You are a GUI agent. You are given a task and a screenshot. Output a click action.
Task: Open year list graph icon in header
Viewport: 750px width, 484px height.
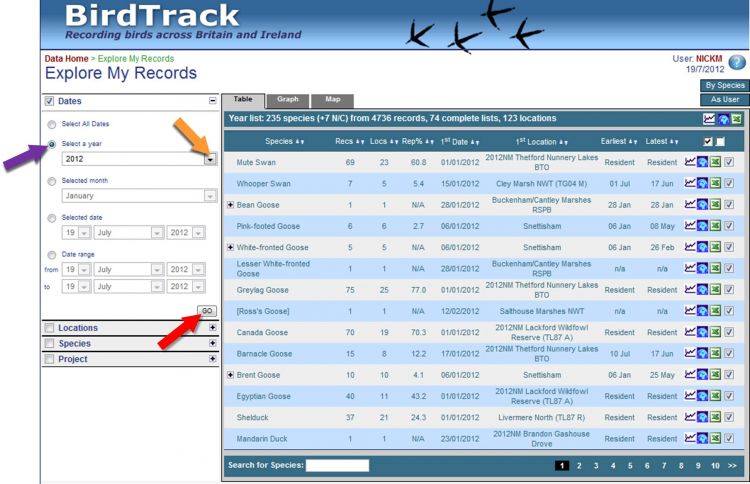point(709,120)
